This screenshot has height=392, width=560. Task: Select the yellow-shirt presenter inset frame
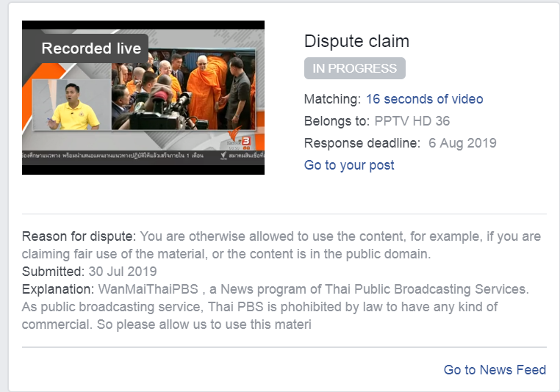click(71, 104)
